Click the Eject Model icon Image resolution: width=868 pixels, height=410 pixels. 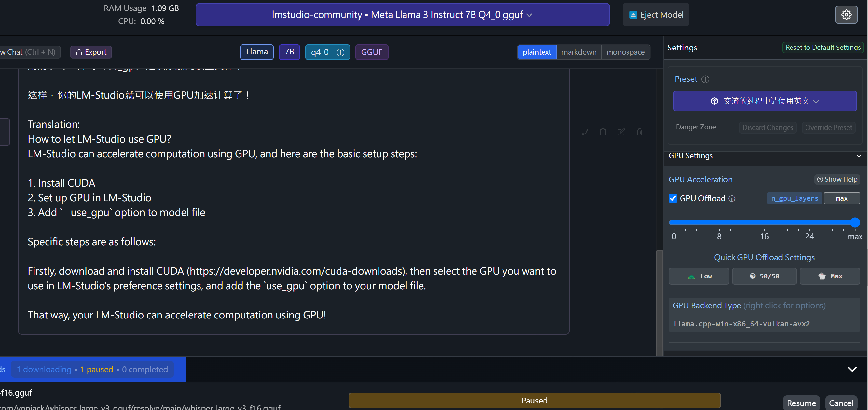633,15
